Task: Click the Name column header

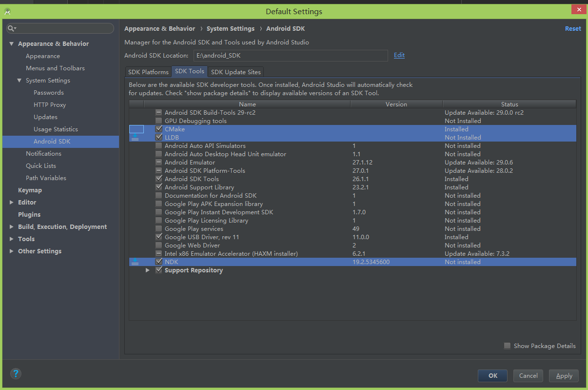Action: (x=247, y=104)
